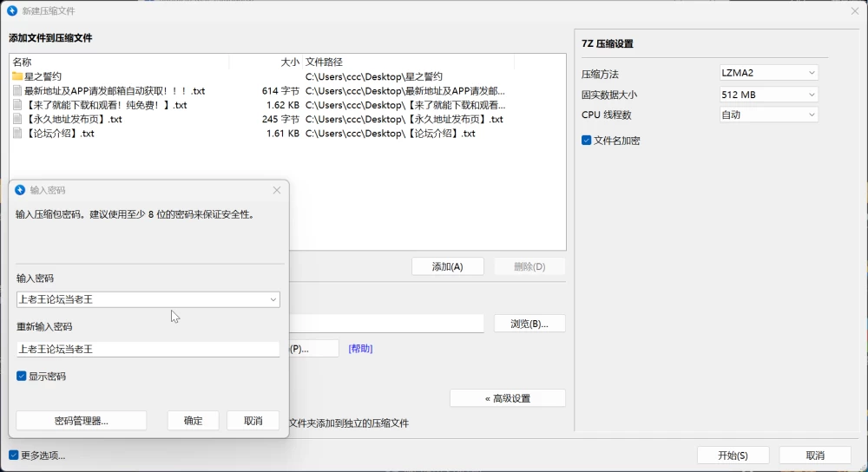This screenshot has height=472, width=868.
Task: Open the 压缩方法 LZMA2 dropdown
Action: 768,73
